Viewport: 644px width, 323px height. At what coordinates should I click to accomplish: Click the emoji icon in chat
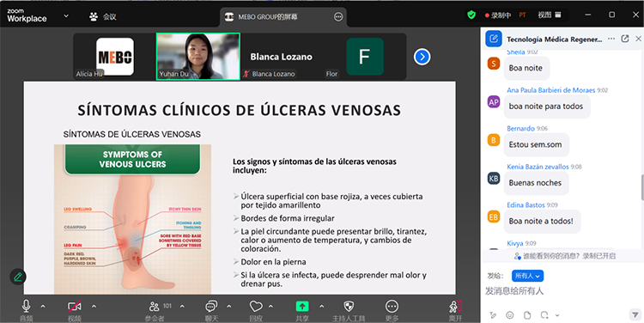pyautogui.click(x=510, y=315)
